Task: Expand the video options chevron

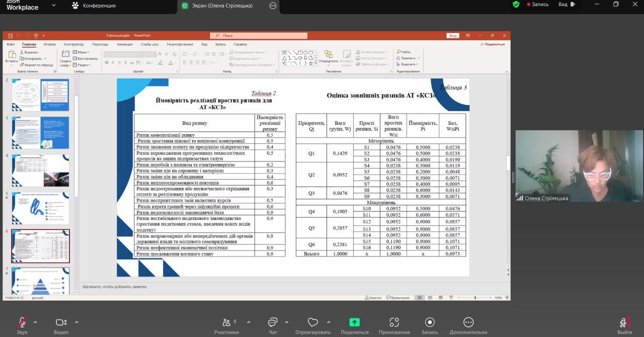Action: [76, 322]
